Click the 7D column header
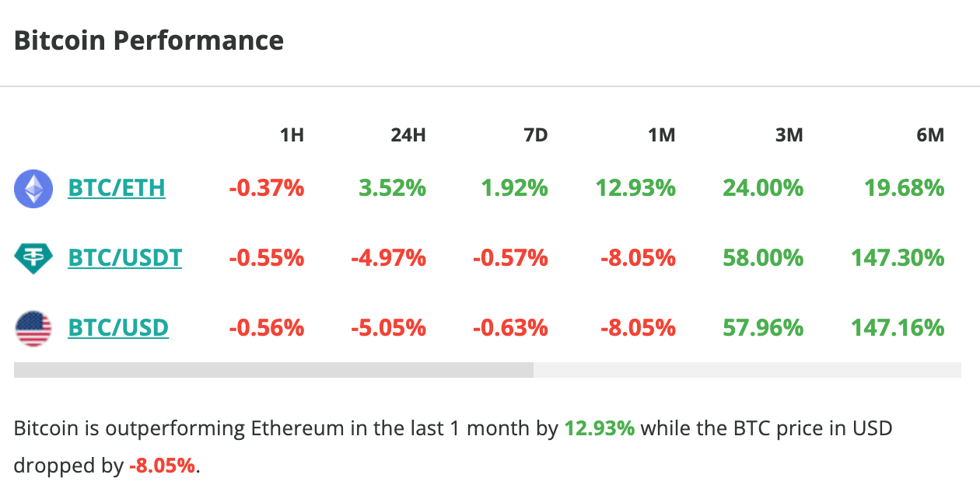The height and width of the screenshot is (492, 980). coord(535,135)
